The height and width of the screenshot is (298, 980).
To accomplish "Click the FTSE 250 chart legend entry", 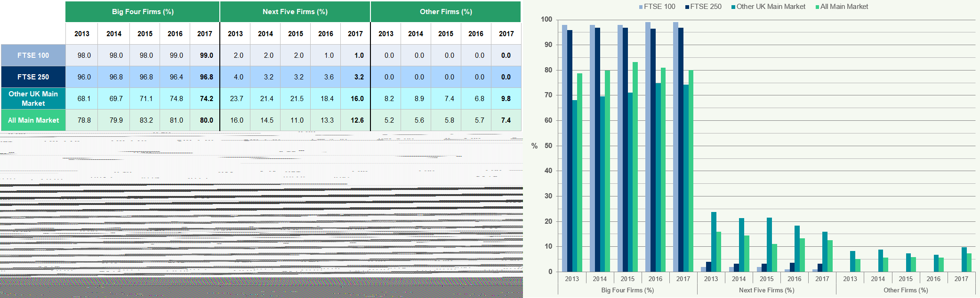I will pyautogui.click(x=703, y=7).
